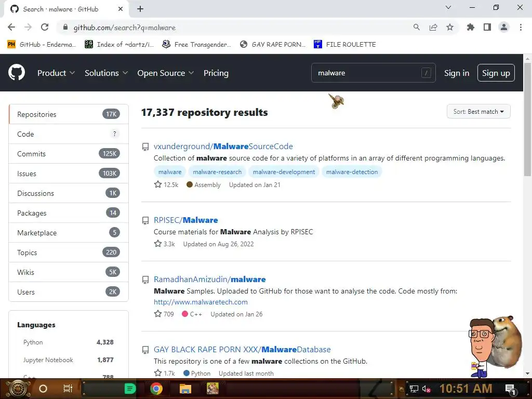Select Topics results category
The height and width of the screenshot is (399, 532).
click(x=69, y=252)
